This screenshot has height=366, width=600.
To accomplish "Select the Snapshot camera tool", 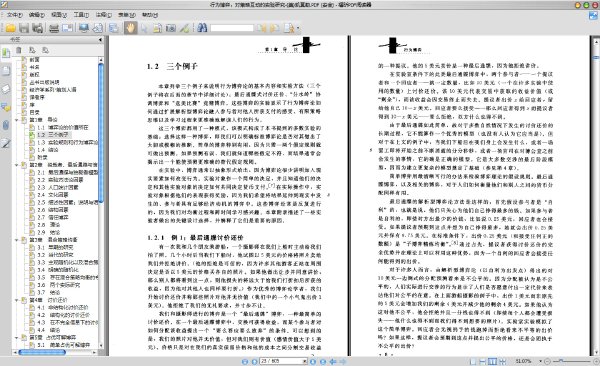I will click(x=171, y=28).
